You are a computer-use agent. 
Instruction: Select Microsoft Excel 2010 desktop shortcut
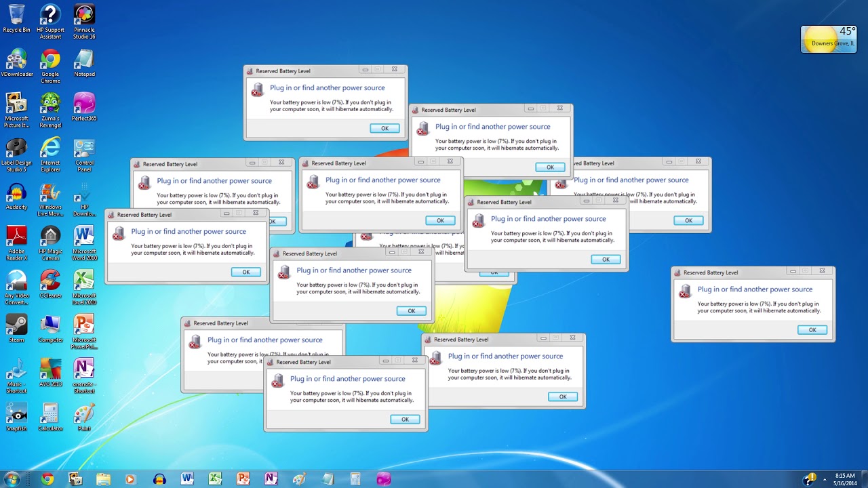(84, 287)
